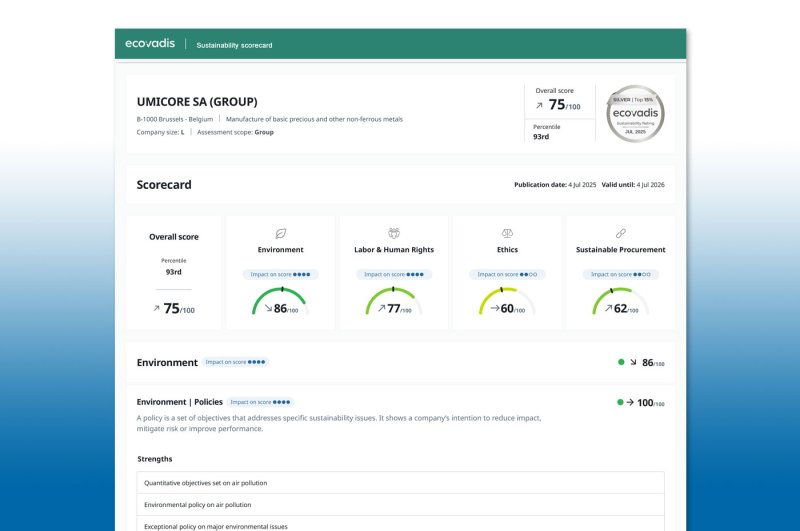Screen dimensions: 800x531
Task: Click the upward arrow inside Labor gauge
Action: [x=382, y=308]
